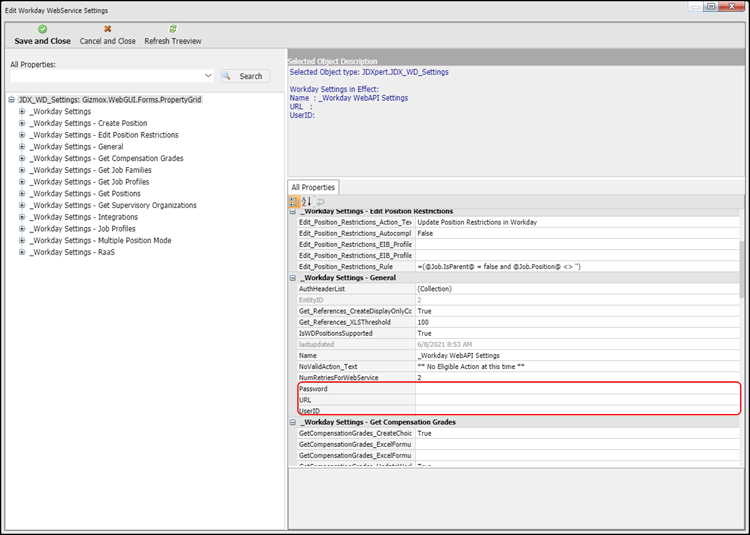The width and height of the screenshot is (750, 535).
Task: Select the lastupdated property row
Action: pos(356,344)
